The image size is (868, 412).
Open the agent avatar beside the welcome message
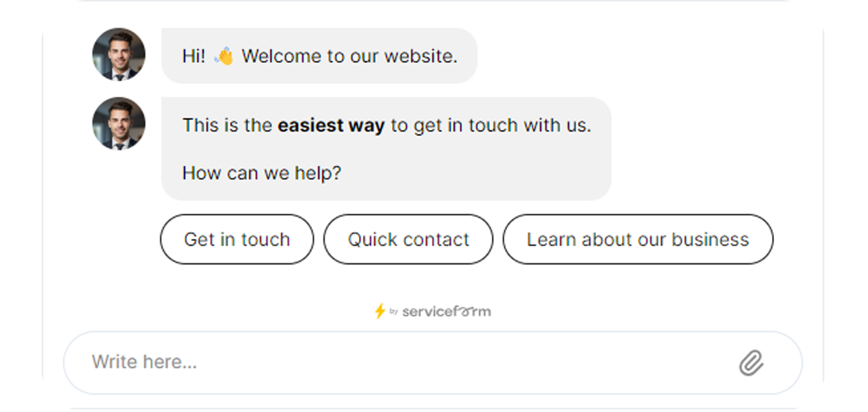tap(119, 54)
